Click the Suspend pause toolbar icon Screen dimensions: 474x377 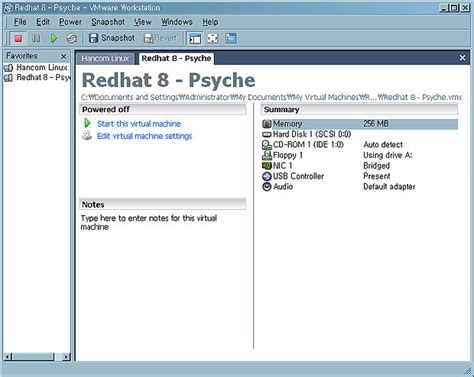[36, 38]
